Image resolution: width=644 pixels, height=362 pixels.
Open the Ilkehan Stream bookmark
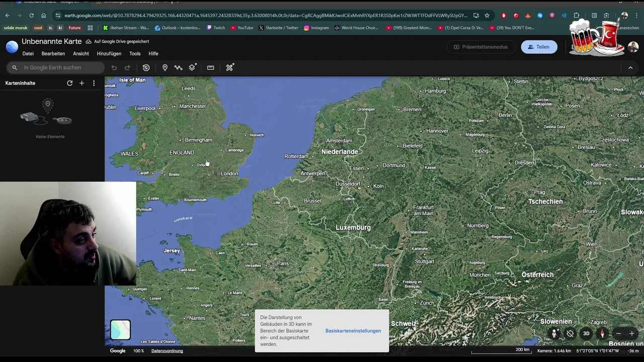click(x=126, y=28)
